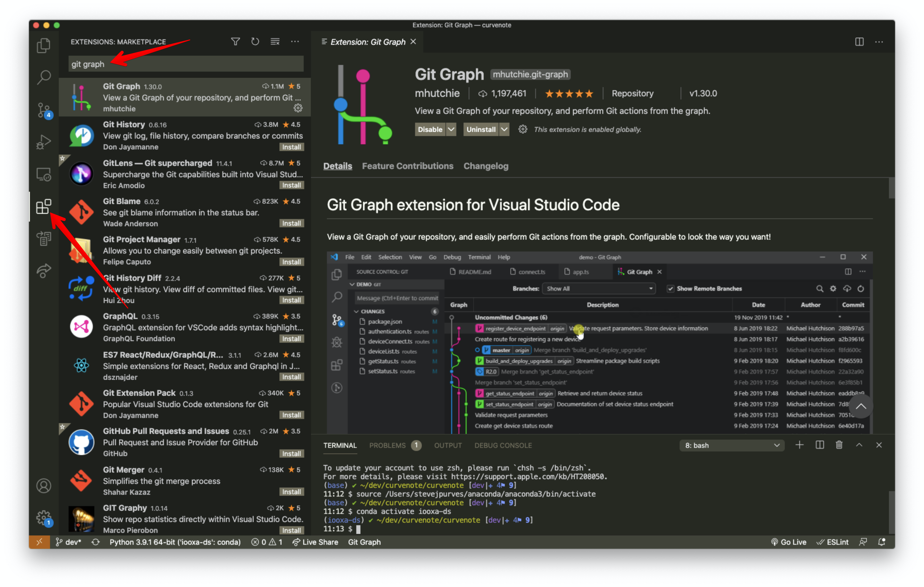924x587 pixels.
Task: Select the OUTPUT panel tab
Action: coord(448,445)
